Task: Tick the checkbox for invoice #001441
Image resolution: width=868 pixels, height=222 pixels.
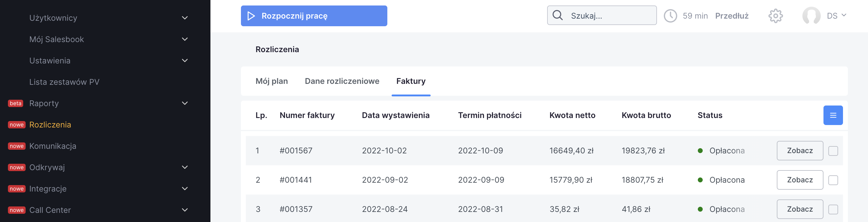Action: click(833, 180)
